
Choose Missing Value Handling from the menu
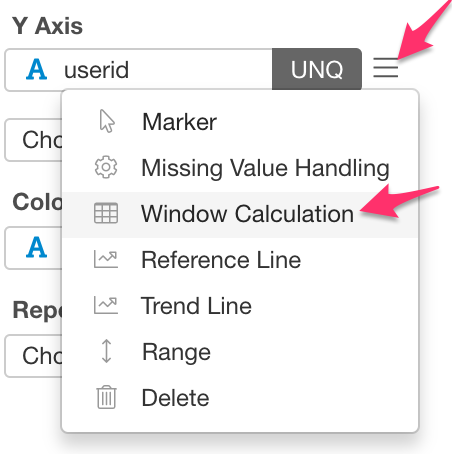point(240,168)
